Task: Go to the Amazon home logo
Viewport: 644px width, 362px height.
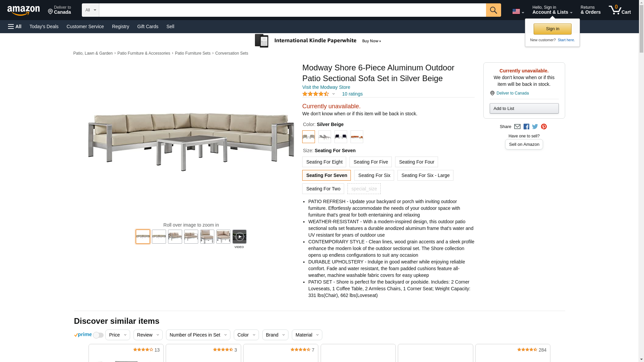Action: tap(23, 10)
